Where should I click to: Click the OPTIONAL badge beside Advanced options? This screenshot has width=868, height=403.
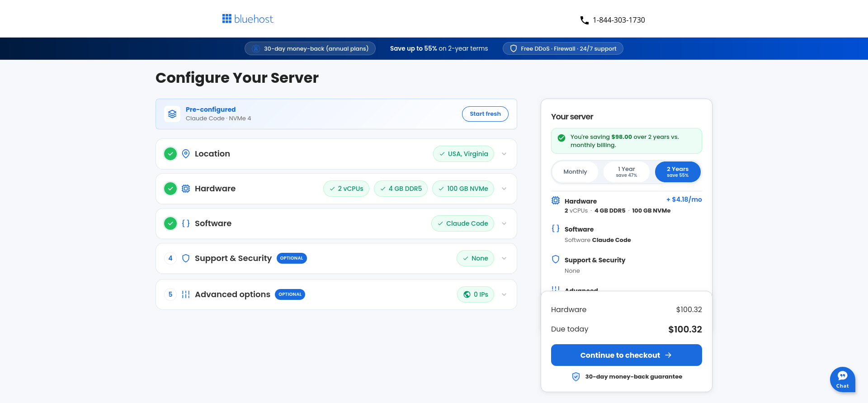click(x=290, y=294)
